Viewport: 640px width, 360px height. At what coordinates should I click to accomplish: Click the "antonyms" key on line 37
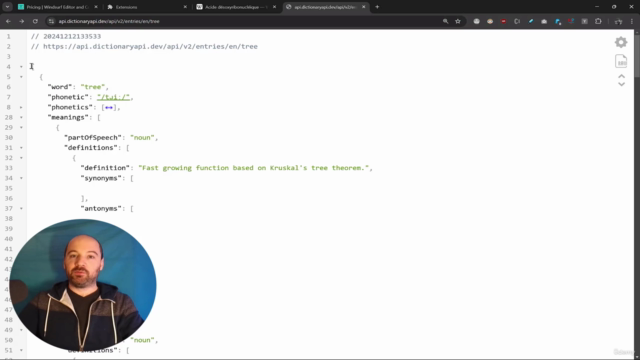coord(101,209)
